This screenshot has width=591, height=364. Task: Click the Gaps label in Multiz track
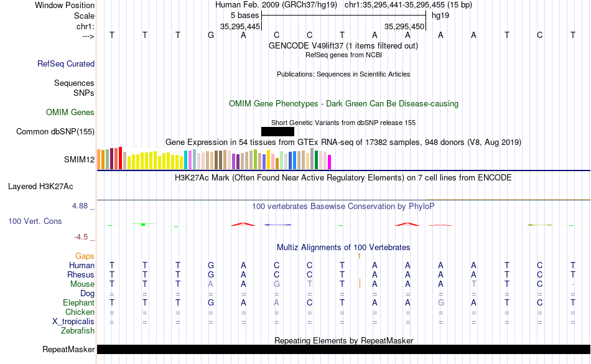point(85,256)
